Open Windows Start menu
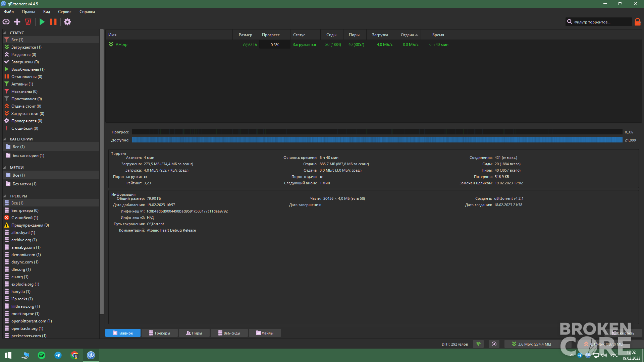 pos(8,355)
